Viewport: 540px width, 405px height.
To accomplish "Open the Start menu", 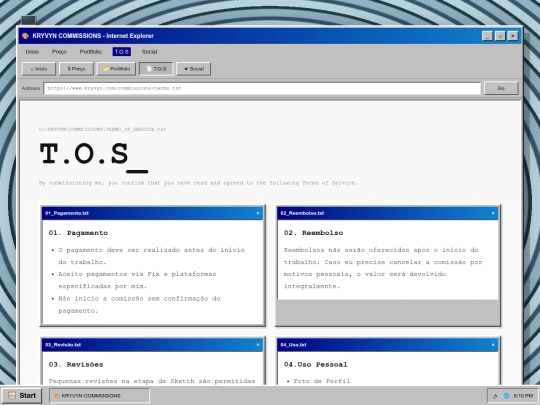I will [x=22, y=396].
